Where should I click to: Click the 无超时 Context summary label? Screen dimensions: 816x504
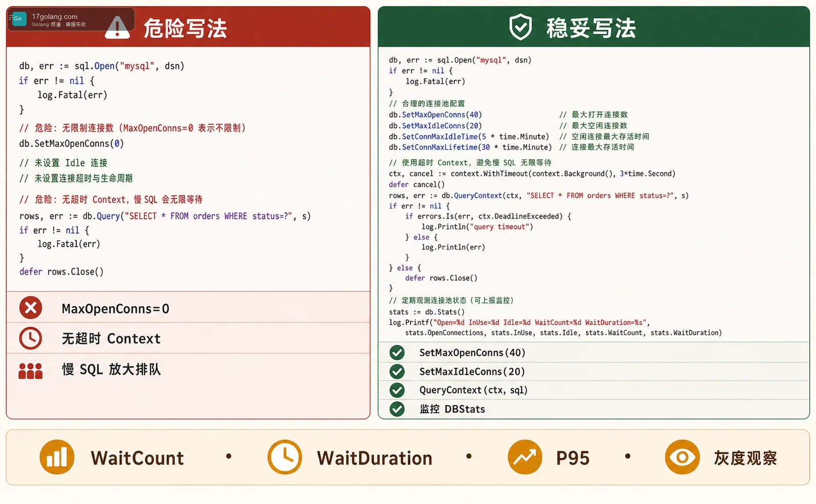point(111,339)
